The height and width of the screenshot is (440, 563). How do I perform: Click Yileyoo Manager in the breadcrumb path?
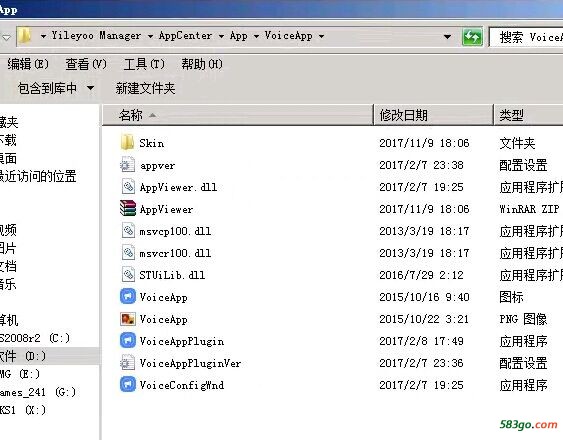click(96, 36)
